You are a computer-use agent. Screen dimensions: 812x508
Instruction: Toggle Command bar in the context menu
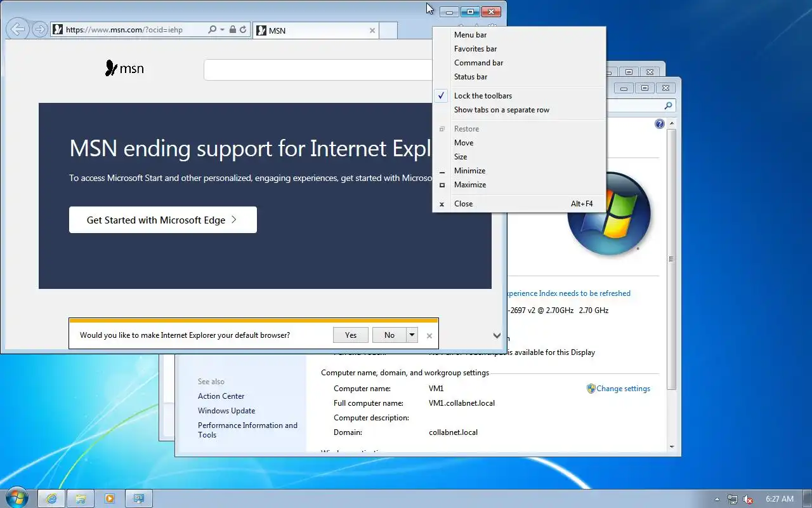(519, 63)
